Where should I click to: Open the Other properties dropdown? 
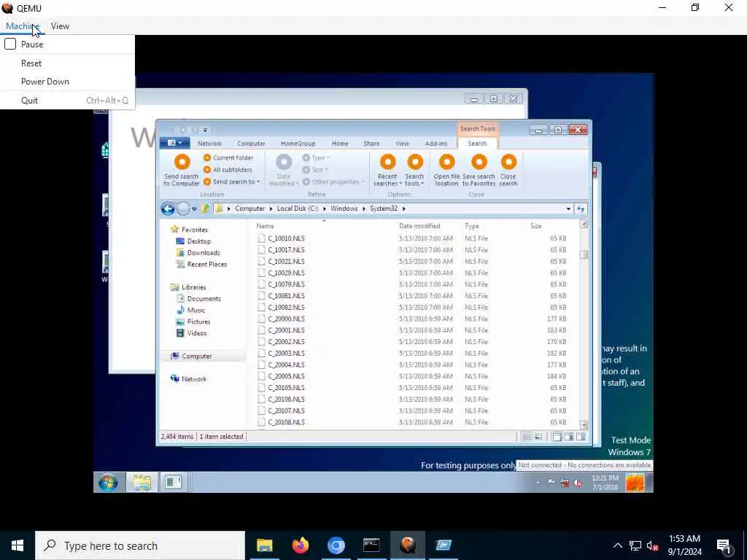click(333, 182)
